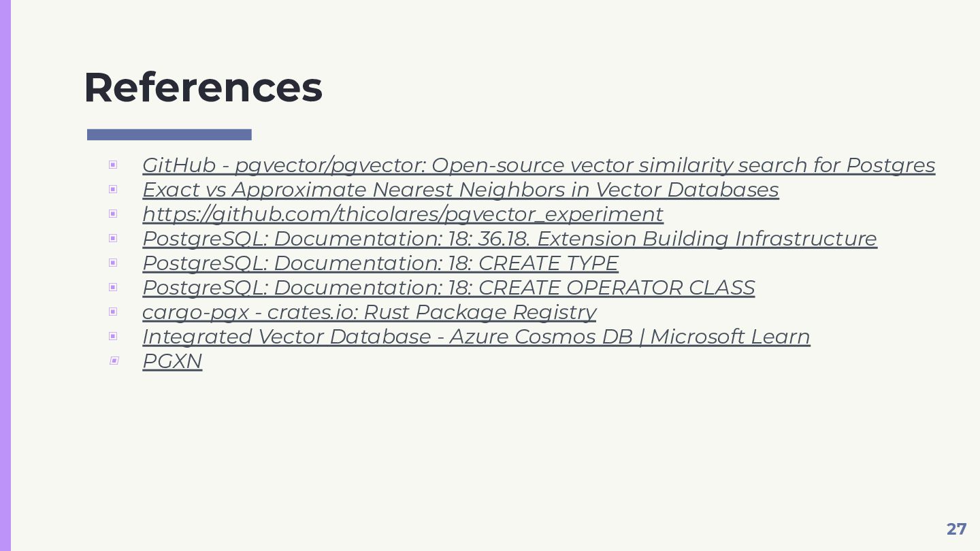The height and width of the screenshot is (551, 980).
Task: Open Exact vs Approximate Nearest Neighbors link
Action: 460,190
